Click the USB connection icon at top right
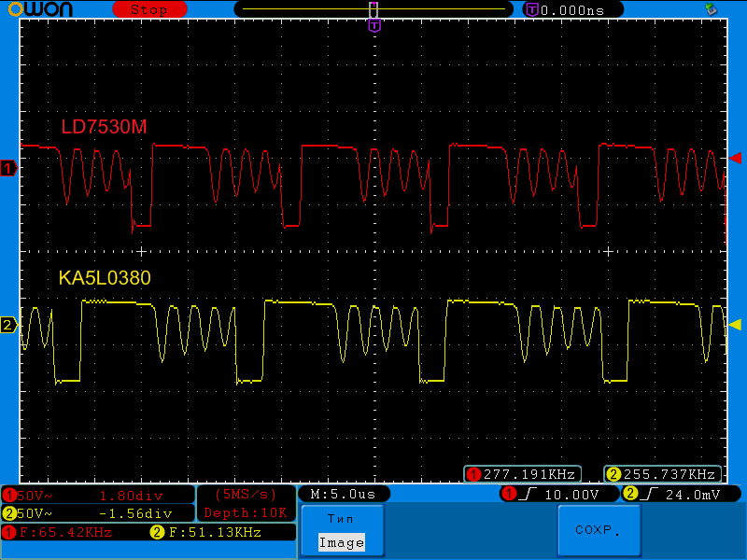Screen dimensions: 747x560 pos(712,9)
